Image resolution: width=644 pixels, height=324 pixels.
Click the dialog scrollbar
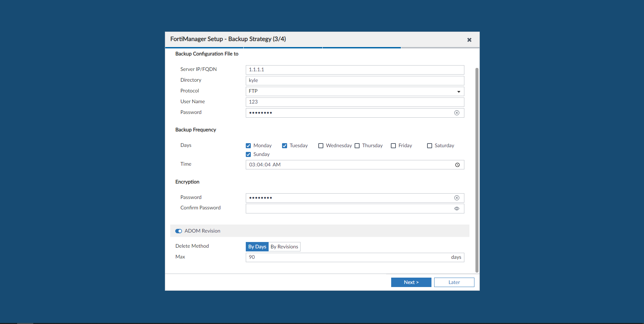pos(476,168)
